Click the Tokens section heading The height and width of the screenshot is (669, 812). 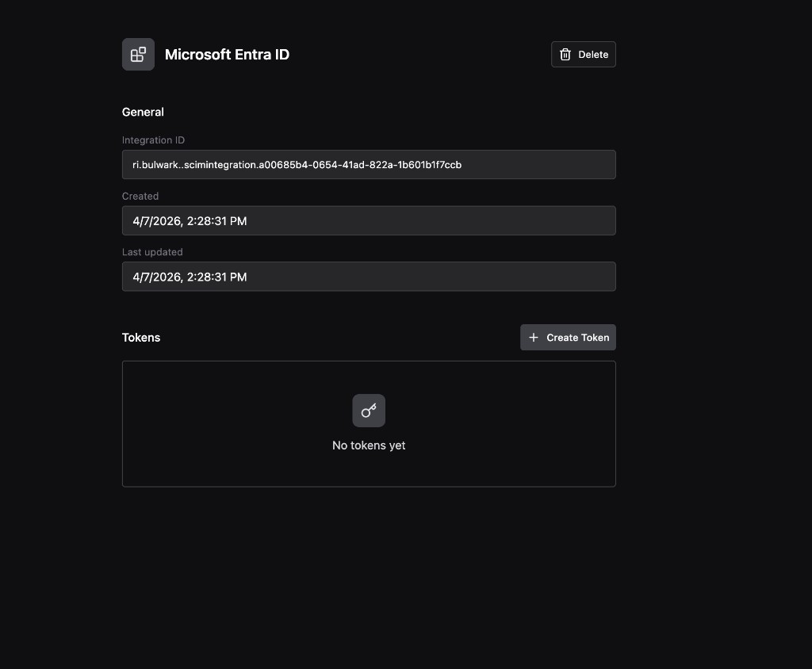pyautogui.click(x=141, y=338)
